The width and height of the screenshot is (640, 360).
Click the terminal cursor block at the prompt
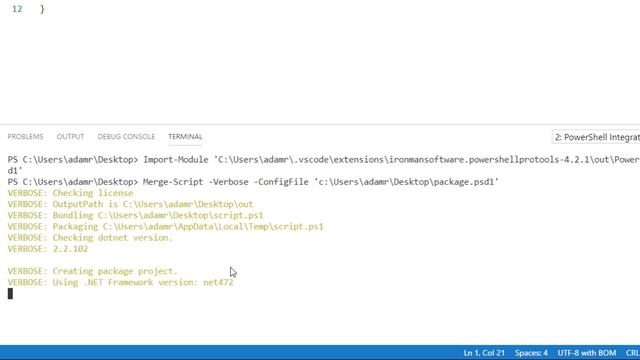pyautogui.click(x=10, y=293)
